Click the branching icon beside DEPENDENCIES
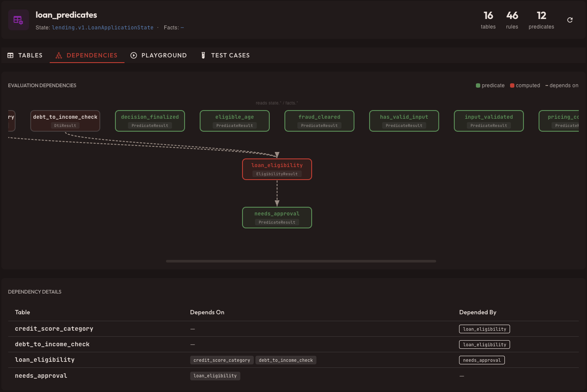 58,55
